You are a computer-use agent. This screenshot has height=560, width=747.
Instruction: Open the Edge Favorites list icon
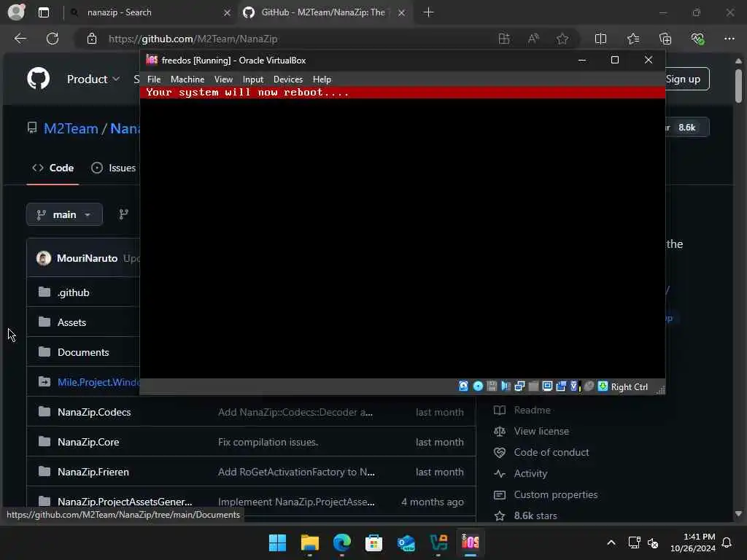click(633, 39)
